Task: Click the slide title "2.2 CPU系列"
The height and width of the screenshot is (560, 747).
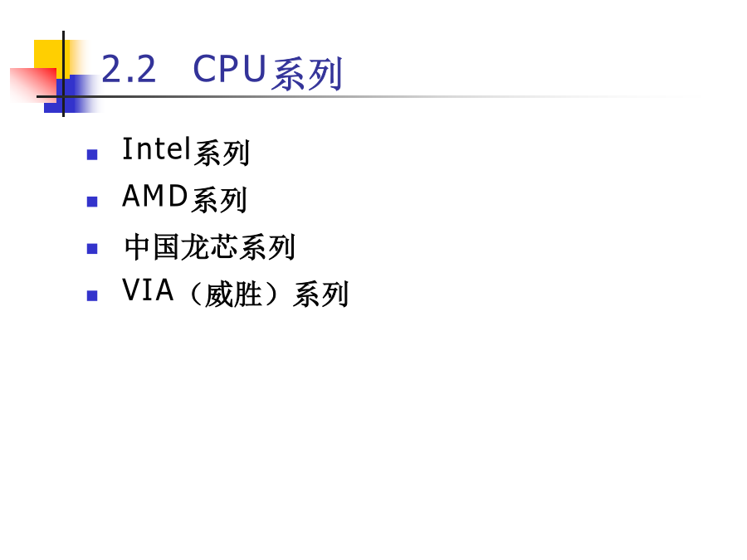Action: pos(222,71)
